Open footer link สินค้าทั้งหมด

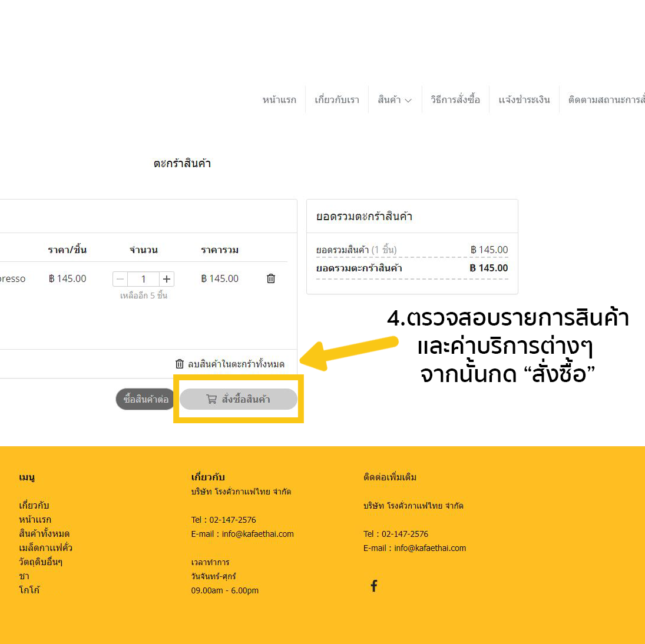coord(44,534)
